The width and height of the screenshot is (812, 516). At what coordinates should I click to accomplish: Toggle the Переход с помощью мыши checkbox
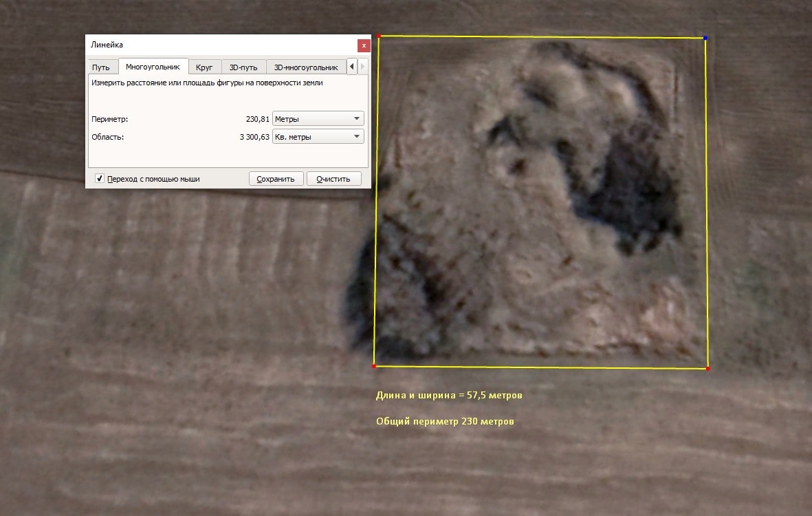100,179
